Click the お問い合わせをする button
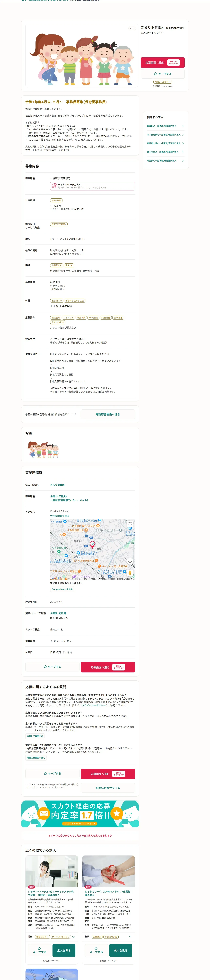Screen dimensions: 210x980 [108, 788]
